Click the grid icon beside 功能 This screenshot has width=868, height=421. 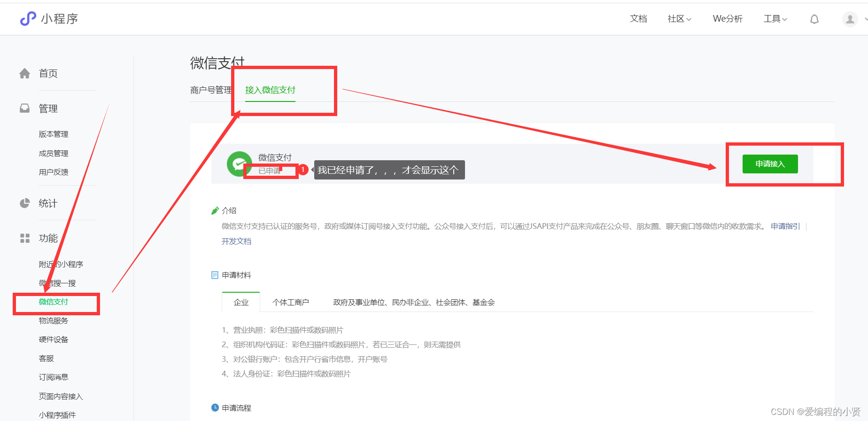[25, 238]
